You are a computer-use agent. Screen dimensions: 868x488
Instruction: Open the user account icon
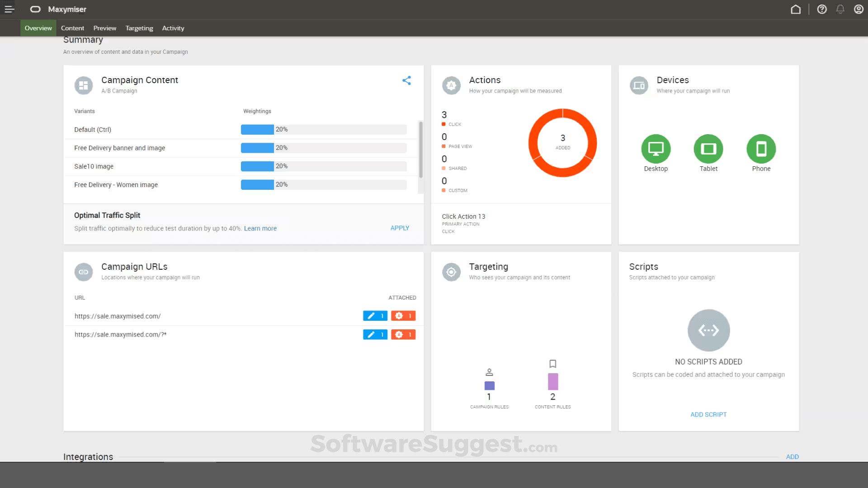[x=859, y=9]
